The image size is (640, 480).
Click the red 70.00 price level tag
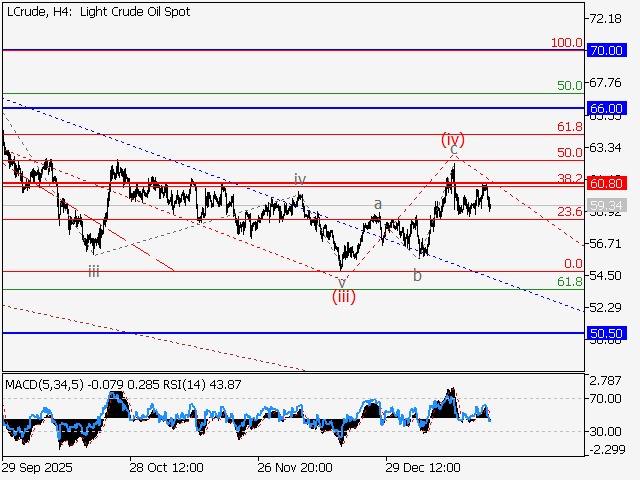pyautogui.click(x=606, y=49)
